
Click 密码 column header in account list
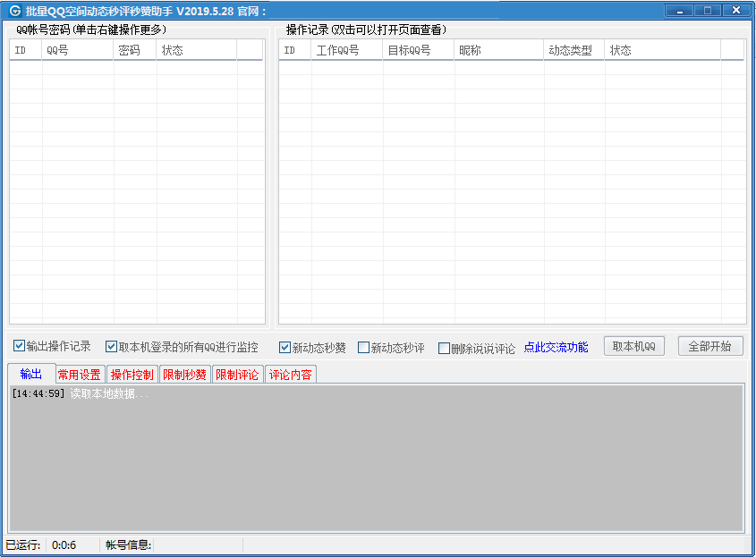point(135,50)
